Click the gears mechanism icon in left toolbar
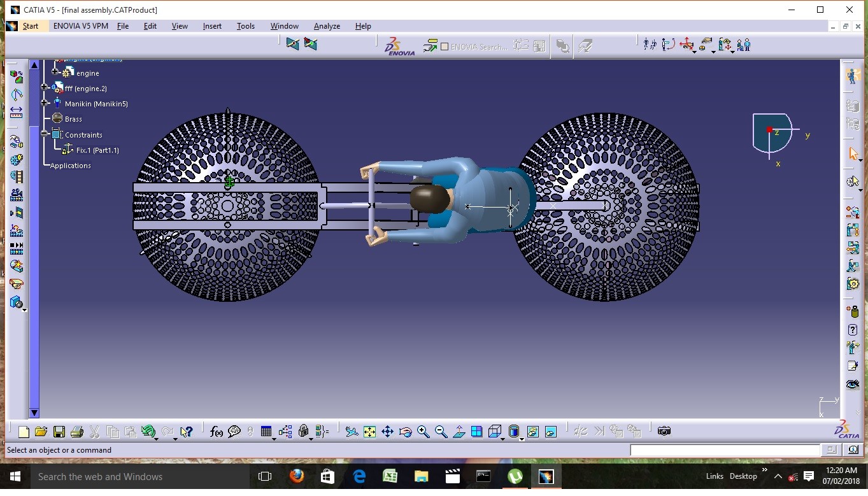This screenshot has height=496, width=868. pyautogui.click(x=16, y=159)
